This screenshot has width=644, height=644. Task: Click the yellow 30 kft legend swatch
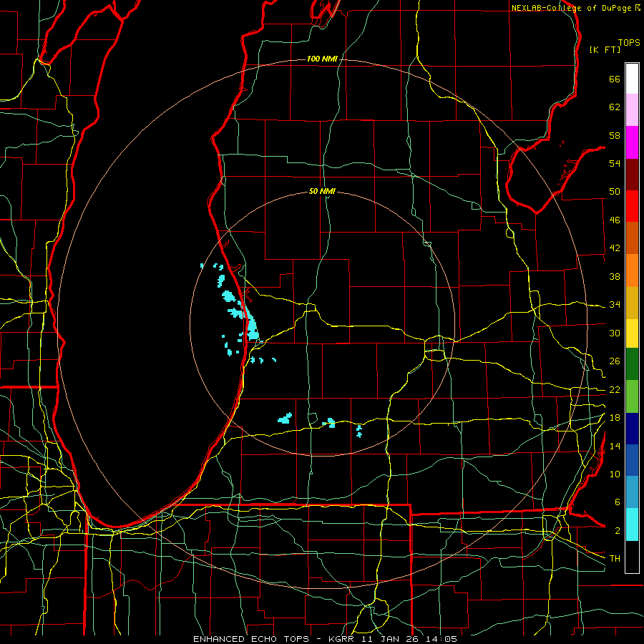(x=632, y=333)
